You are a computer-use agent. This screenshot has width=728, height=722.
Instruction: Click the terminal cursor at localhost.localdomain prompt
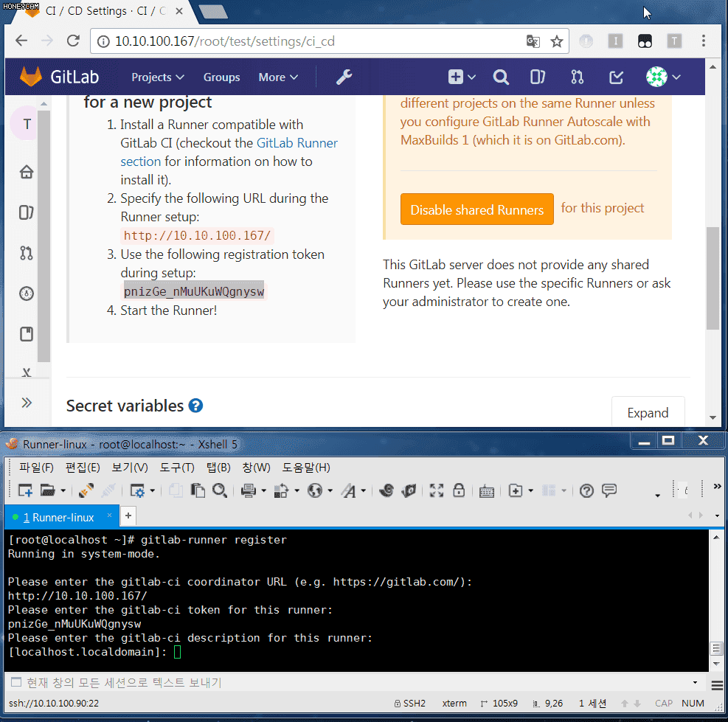[177, 652]
